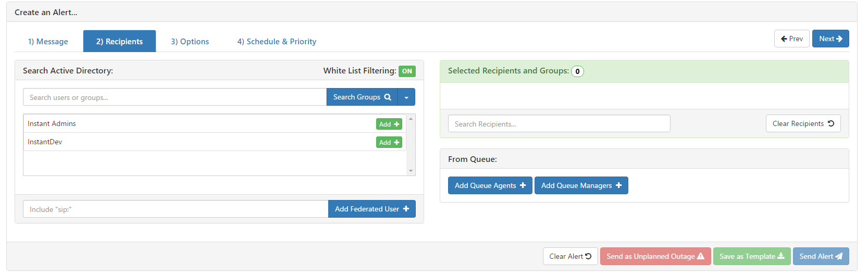Image resolution: width=868 pixels, height=276 pixels.
Task: Go back with the Prev arrow
Action: click(x=792, y=39)
